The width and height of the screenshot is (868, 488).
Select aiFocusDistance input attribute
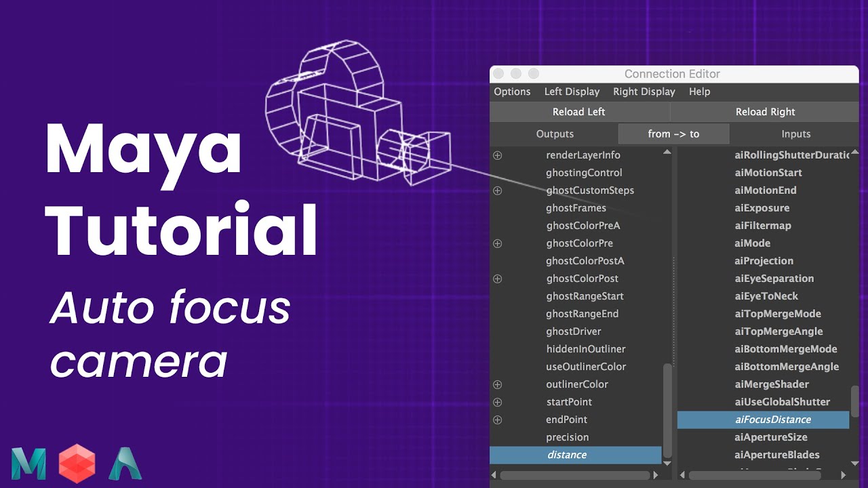763,420
